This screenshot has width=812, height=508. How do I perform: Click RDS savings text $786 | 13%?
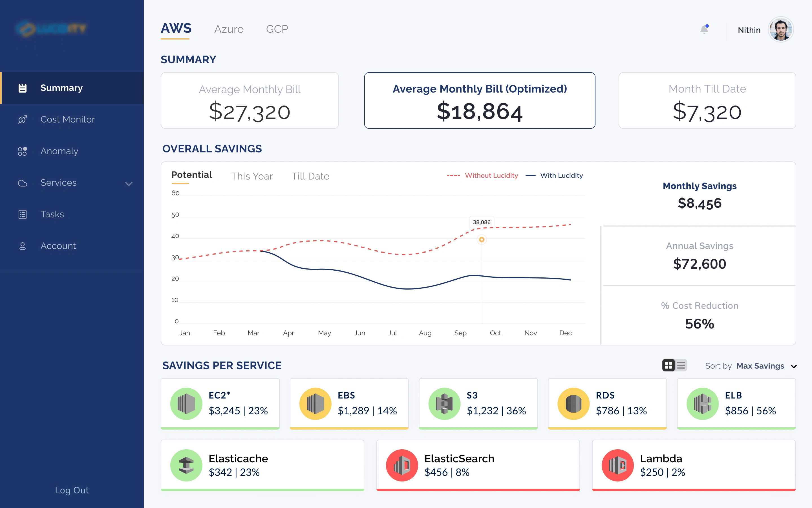point(621,411)
